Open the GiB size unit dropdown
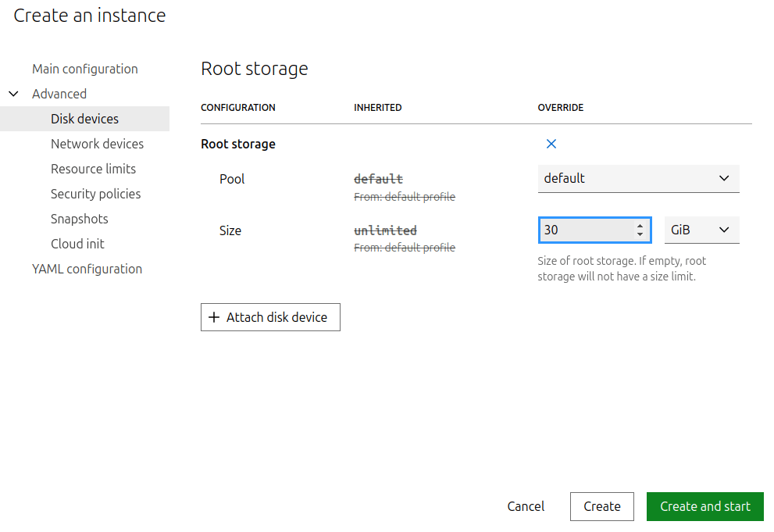 tap(701, 230)
